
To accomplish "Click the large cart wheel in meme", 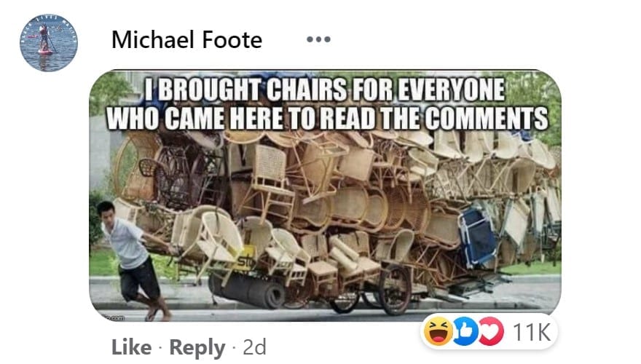I will point(394,290).
